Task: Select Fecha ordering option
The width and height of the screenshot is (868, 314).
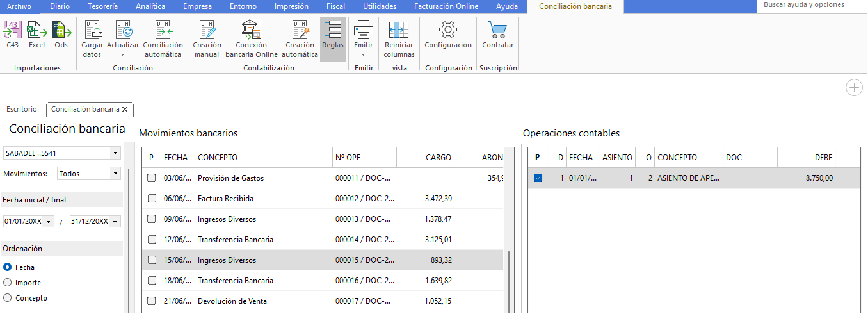Action: pyautogui.click(x=8, y=267)
